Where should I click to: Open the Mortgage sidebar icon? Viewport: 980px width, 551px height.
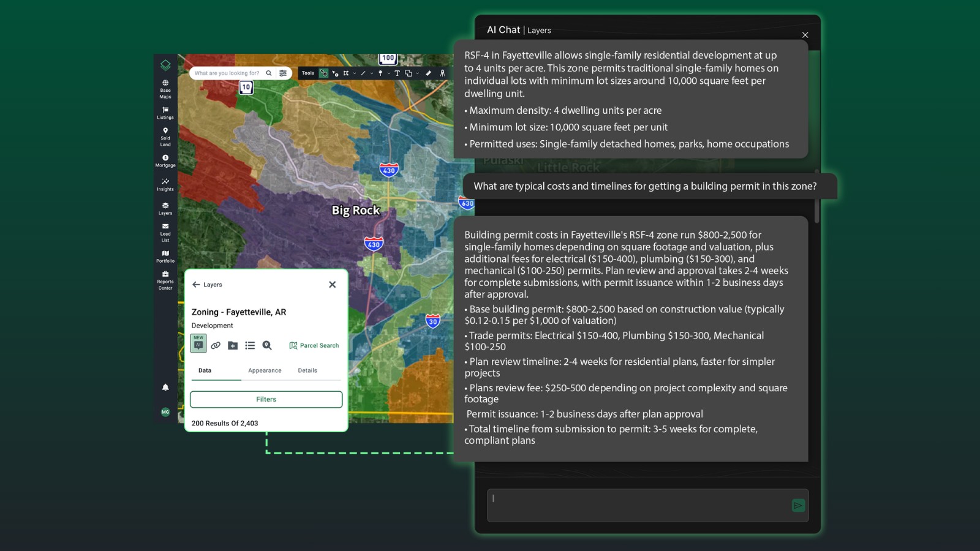pyautogui.click(x=165, y=160)
